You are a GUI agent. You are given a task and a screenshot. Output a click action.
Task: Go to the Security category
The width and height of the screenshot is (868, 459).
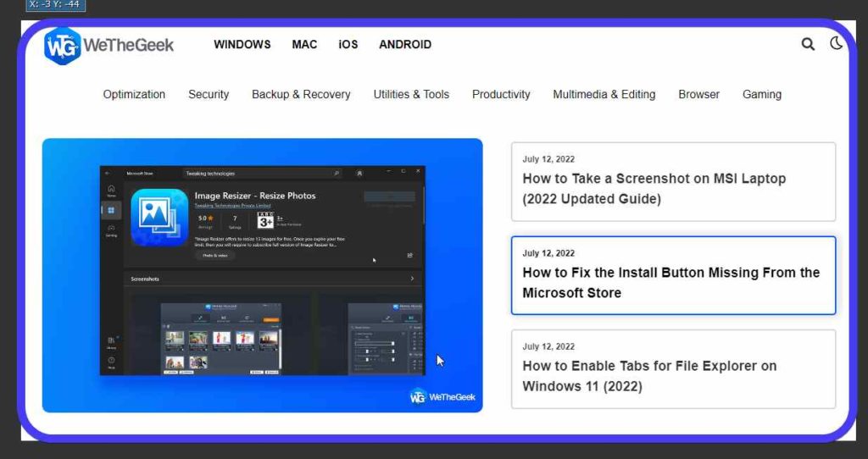[x=209, y=95]
